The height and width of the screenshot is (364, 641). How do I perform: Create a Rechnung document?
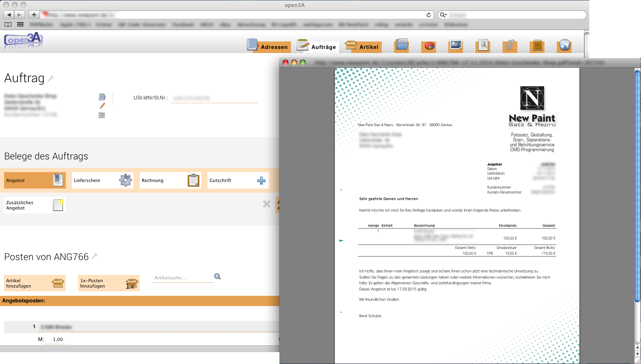coord(170,180)
